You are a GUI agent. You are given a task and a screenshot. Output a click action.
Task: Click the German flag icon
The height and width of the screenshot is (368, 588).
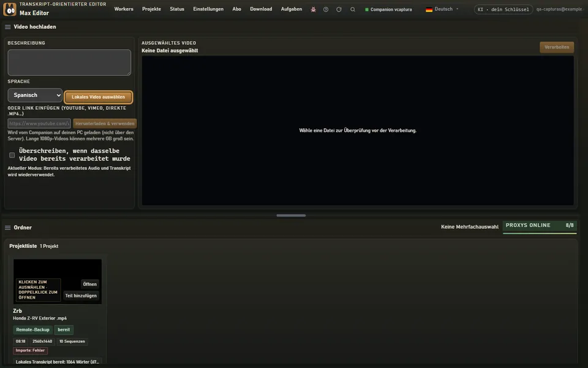pyautogui.click(x=429, y=9)
